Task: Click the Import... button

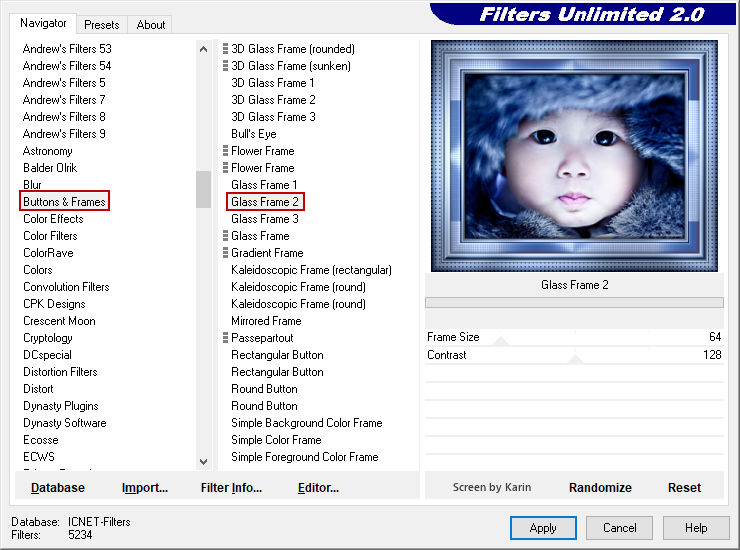Action: tap(145, 488)
